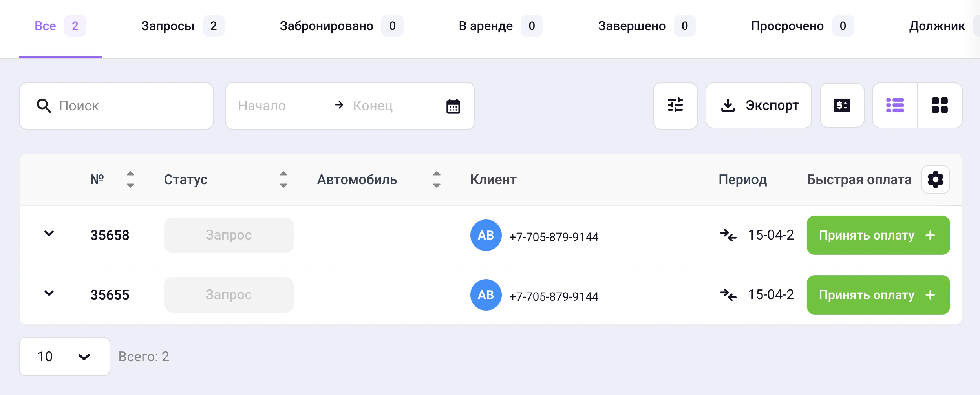The height and width of the screenshot is (395, 980).
Task: Sort the table by Автомобиль column
Action: (x=436, y=179)
